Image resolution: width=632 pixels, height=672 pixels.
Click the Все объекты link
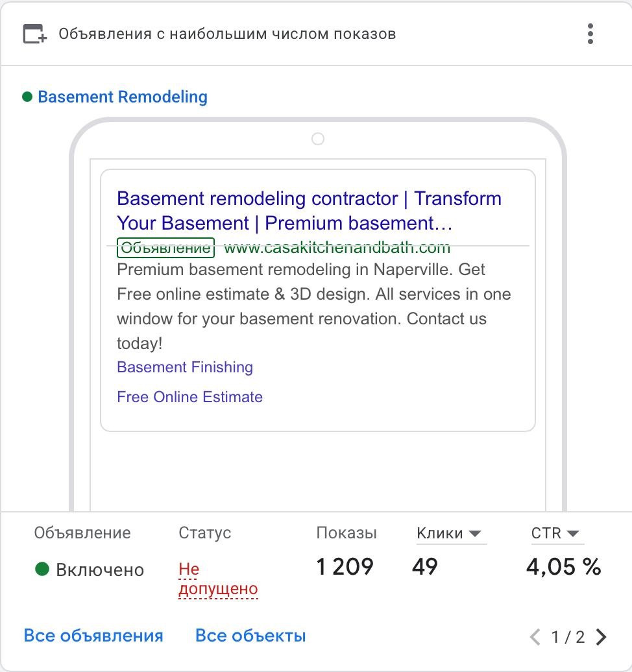(x=250, y=636)
